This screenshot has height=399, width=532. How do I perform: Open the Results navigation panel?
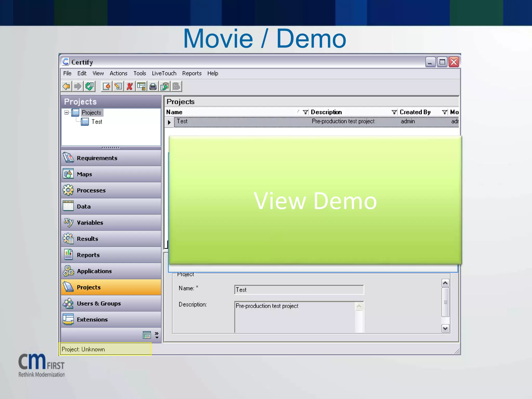click(111, 238)
